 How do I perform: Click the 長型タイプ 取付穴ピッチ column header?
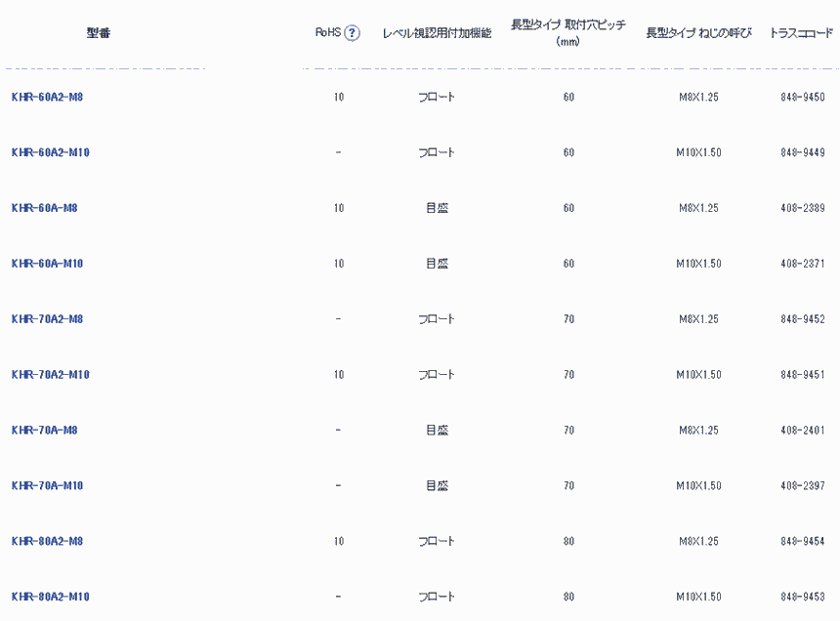[x=568, y=32]
